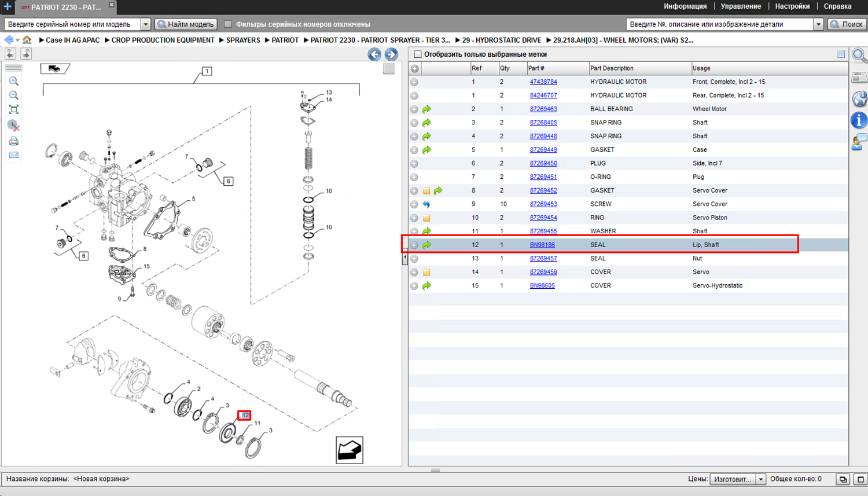Go to 'Case IH AG APAC' breadcrumb
868x496 pixels.
[72, 40]
